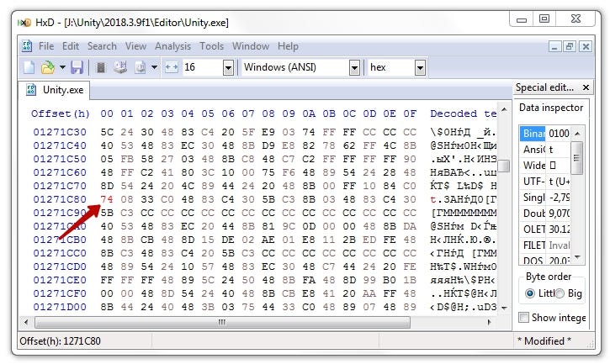The height and width of the screenshot is (364, 610).
Task: Open the Analysis menu
Action: point(172,46)
